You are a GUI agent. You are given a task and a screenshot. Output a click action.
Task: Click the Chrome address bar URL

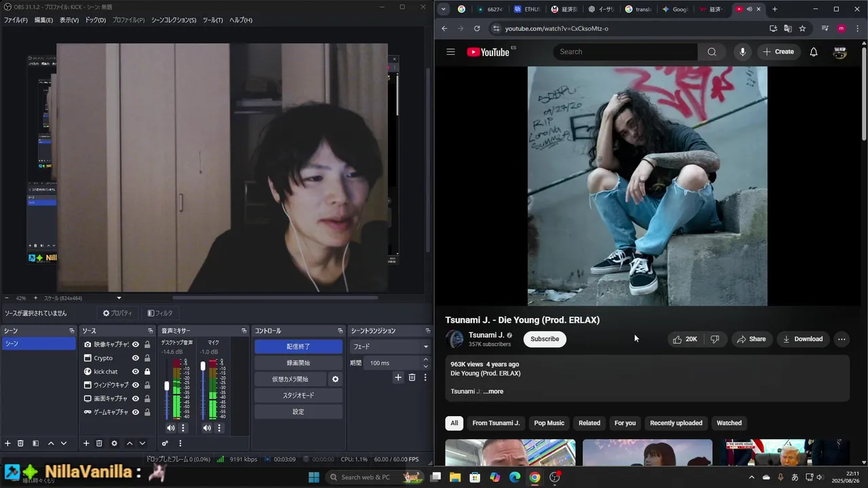[557, 28]
